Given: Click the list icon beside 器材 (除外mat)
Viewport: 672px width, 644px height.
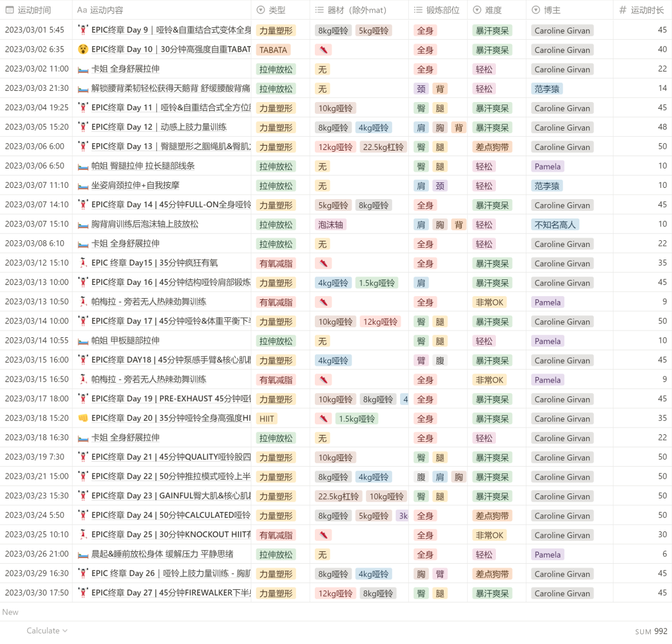Looking at the screenshot, I should click(319, 10).
